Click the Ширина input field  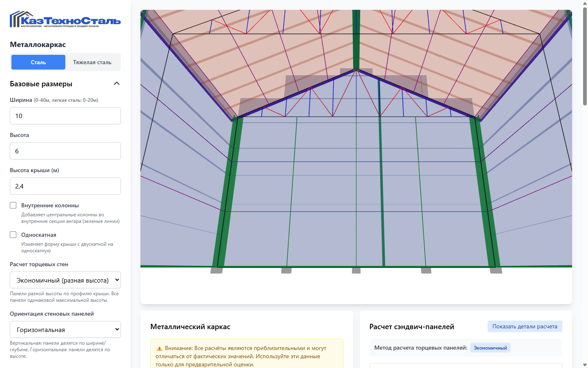pos(65,116)
